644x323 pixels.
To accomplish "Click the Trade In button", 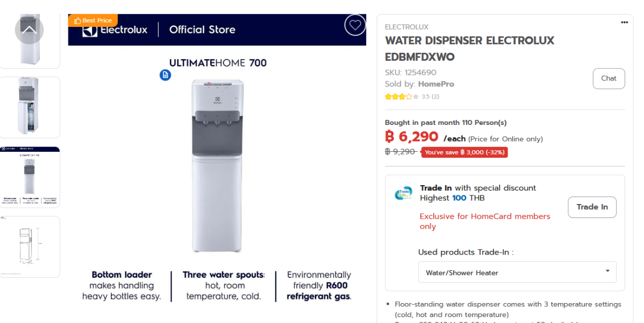I will click(x=592, y=207).
